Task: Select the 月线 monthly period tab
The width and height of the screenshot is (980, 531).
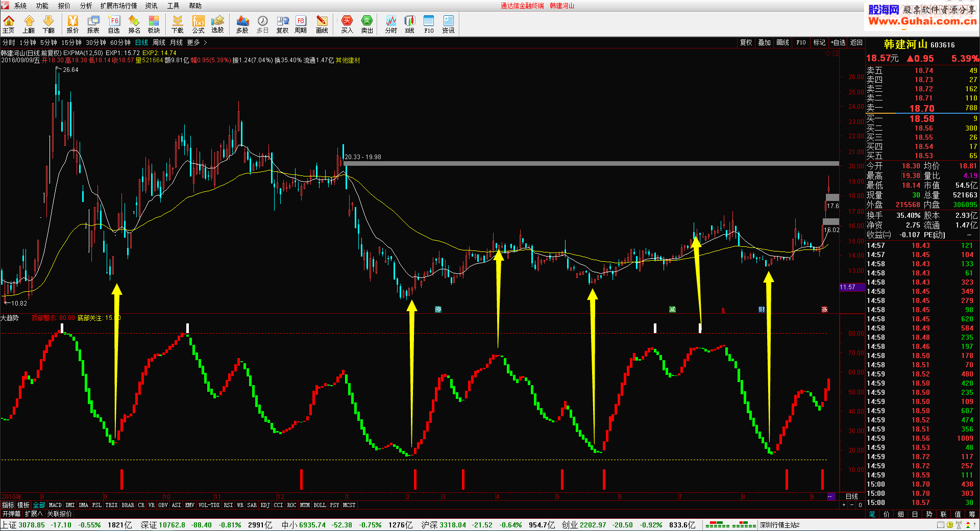Action: pos(176,42)
